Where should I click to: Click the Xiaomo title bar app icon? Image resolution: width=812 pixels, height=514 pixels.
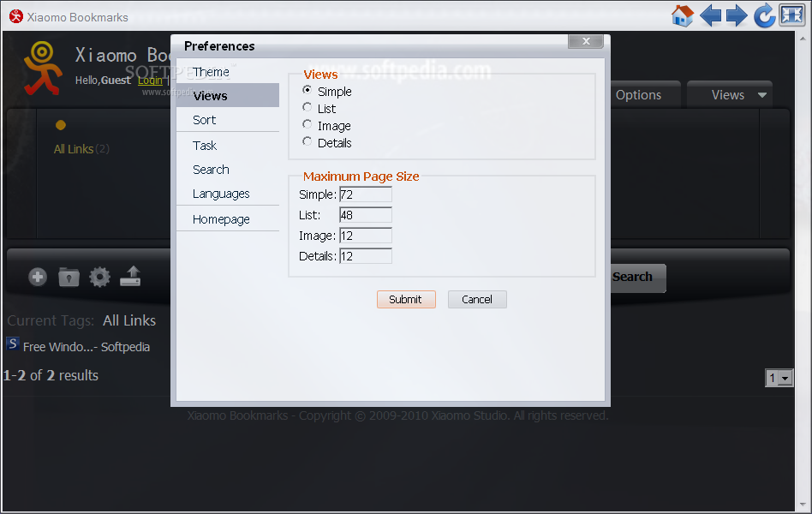coord(16,16)
